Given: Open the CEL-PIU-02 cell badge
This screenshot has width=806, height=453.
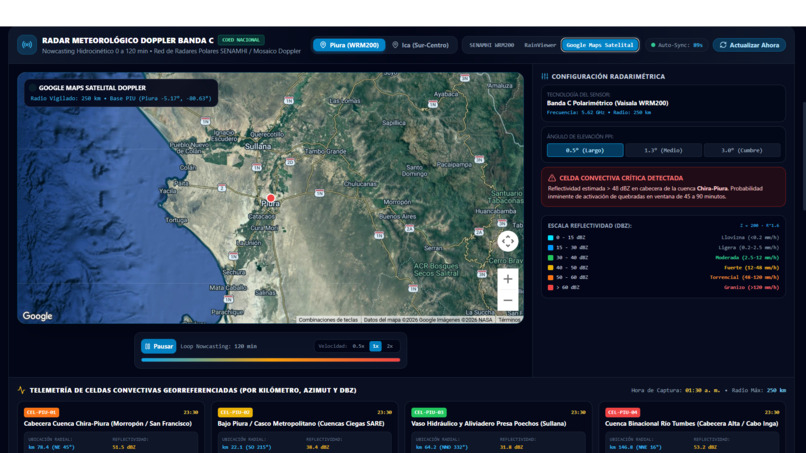Looking at the screenshot, I should 235,412.
